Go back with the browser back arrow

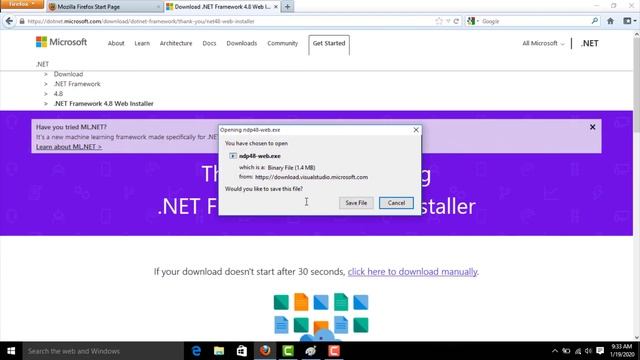9,21
